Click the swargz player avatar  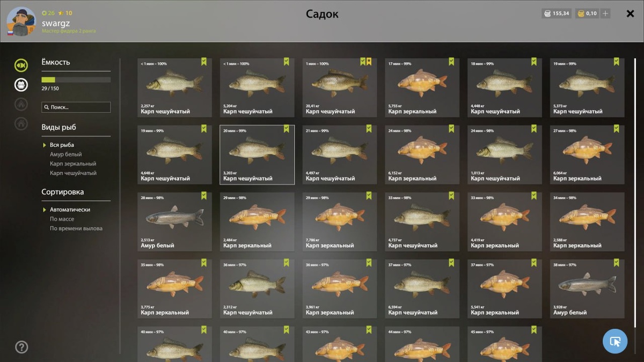click(21, 21)
